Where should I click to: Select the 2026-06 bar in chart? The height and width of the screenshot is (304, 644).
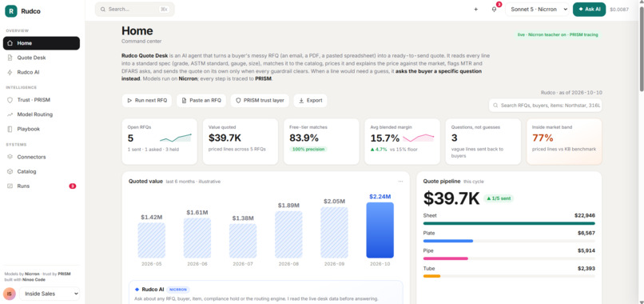tap(197, 238)
